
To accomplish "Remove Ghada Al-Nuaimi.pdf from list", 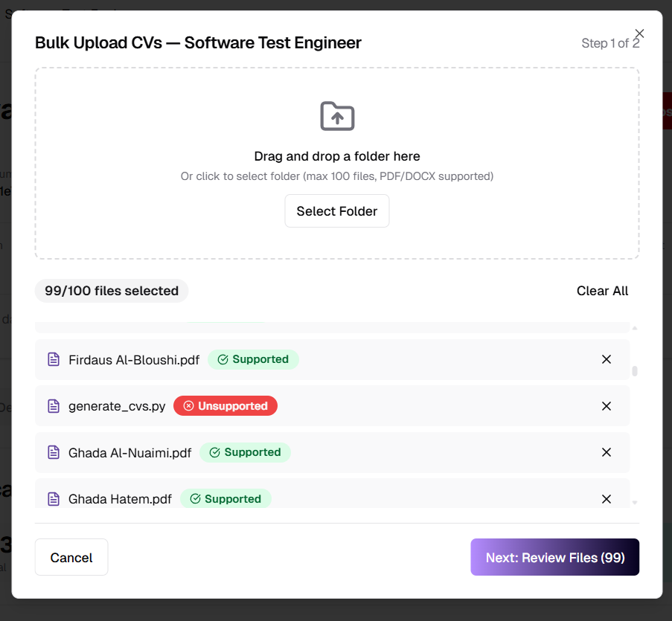I will [x=607, y=453].
